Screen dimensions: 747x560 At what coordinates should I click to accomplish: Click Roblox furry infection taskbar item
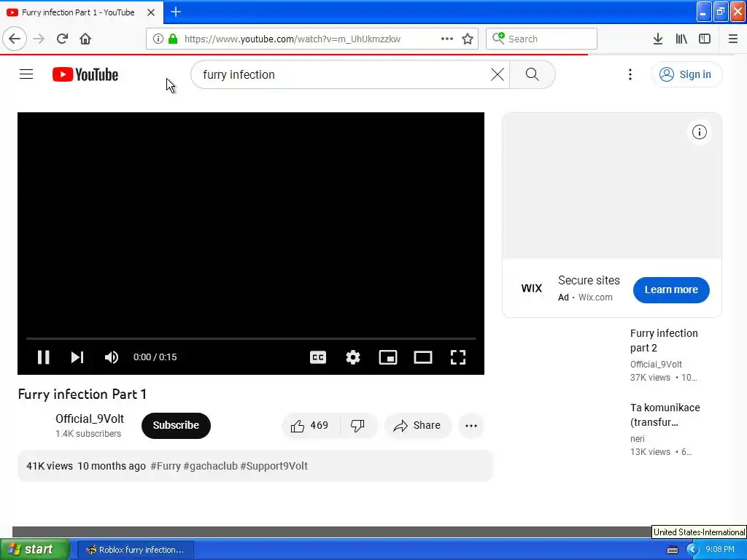click(135, 550)
